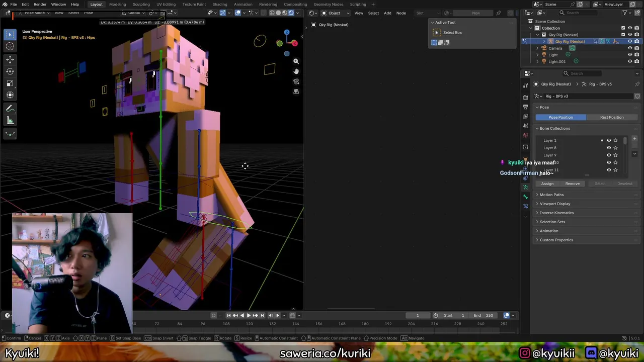Expand the Inverse Kinematics panel
Screen dimensions: 644x362
556,213
